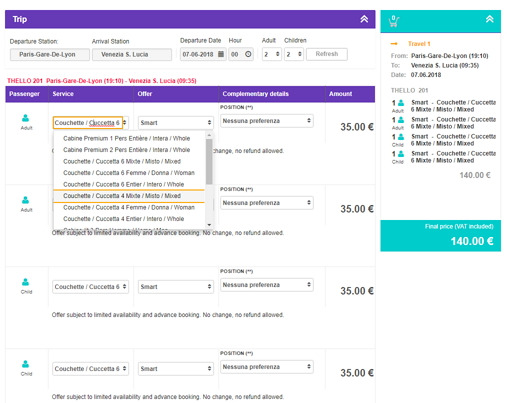Open first Child's Position preference dropdown
The image size is (507, 403).
(267, 285)
